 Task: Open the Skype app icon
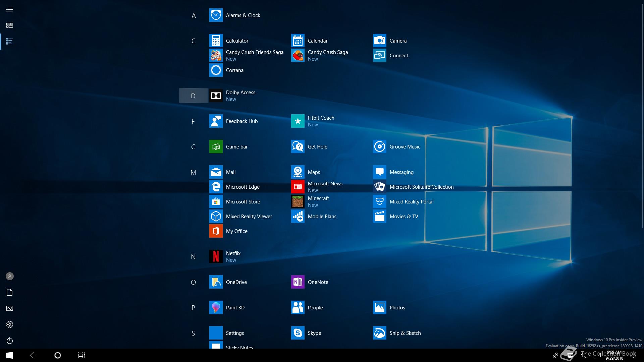click(298, 333)
